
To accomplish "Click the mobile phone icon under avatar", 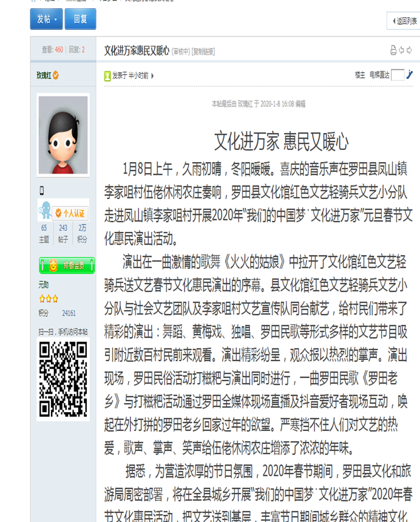I will pyautogui.click(x=42, y=191).
